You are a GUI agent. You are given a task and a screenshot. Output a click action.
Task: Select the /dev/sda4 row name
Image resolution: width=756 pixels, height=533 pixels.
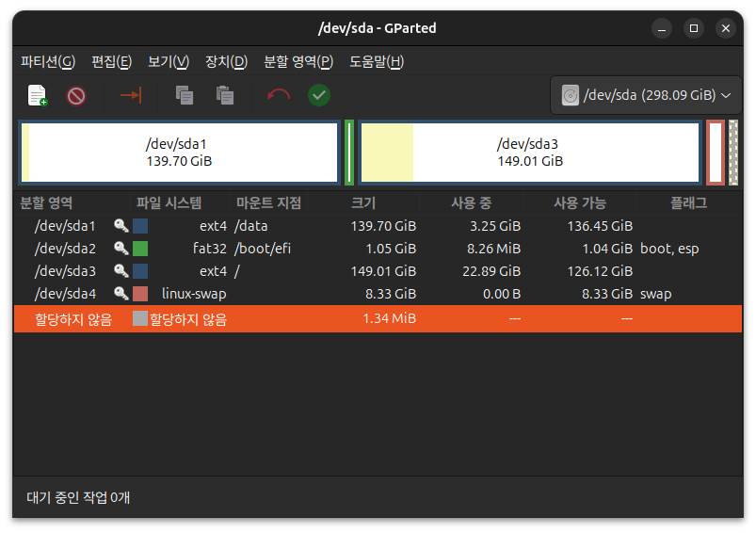point(65,294)
